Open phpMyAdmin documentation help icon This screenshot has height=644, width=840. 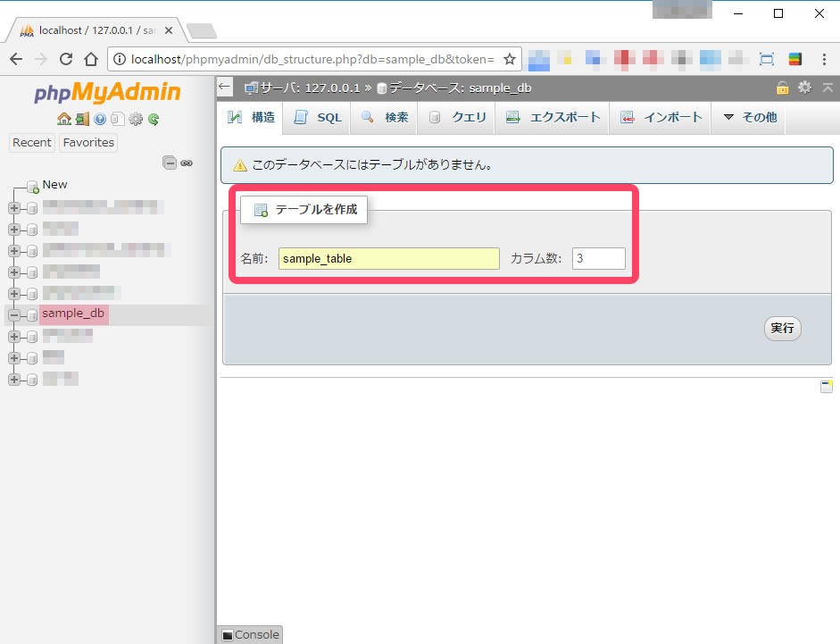pyautogui.click(x=100, y=119)
